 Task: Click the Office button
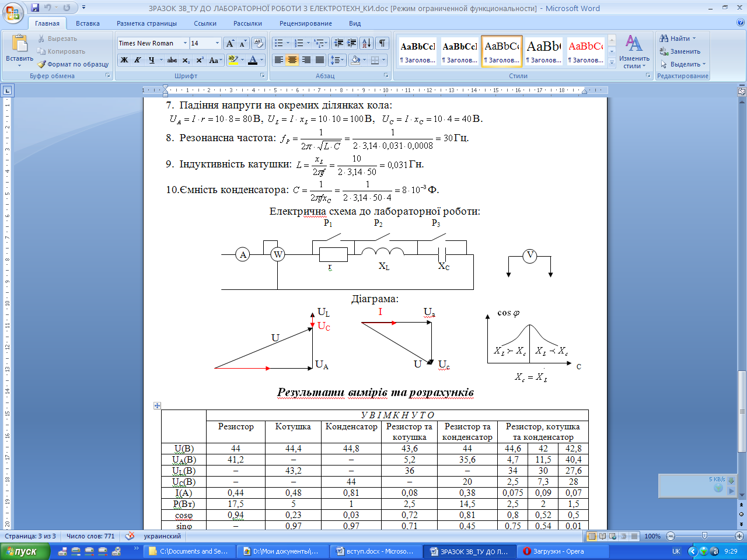[13, 12]
